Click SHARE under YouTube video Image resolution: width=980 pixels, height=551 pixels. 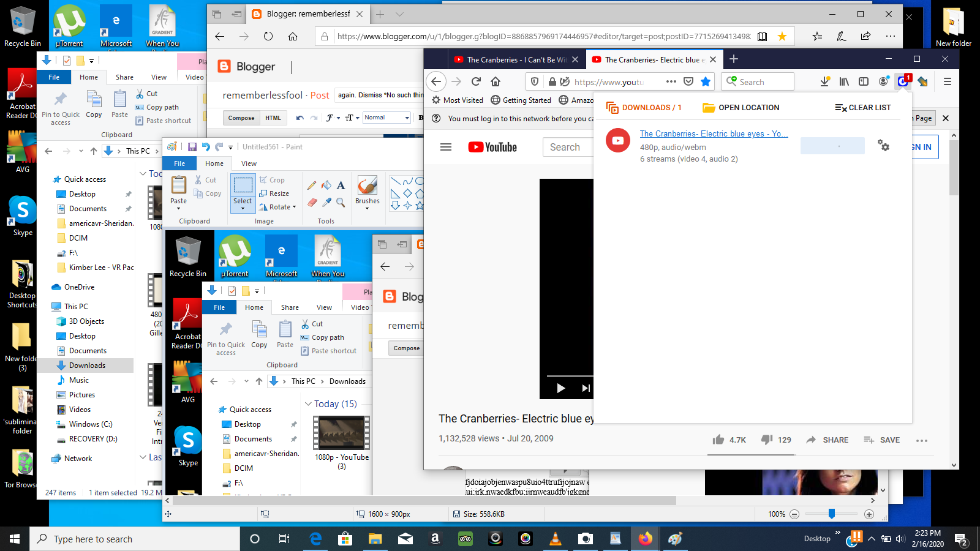pos(827,440)
